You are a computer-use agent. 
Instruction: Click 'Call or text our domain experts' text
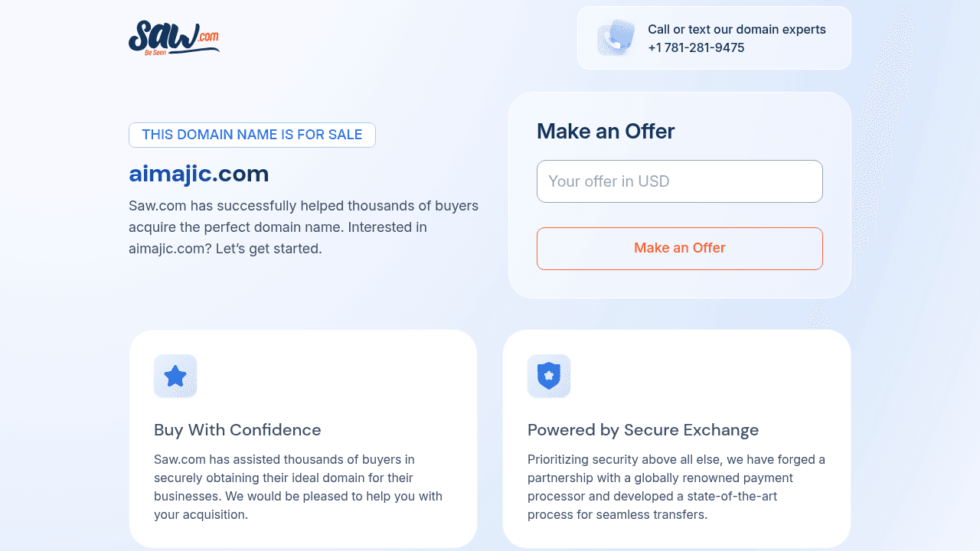tap(737, 29)
